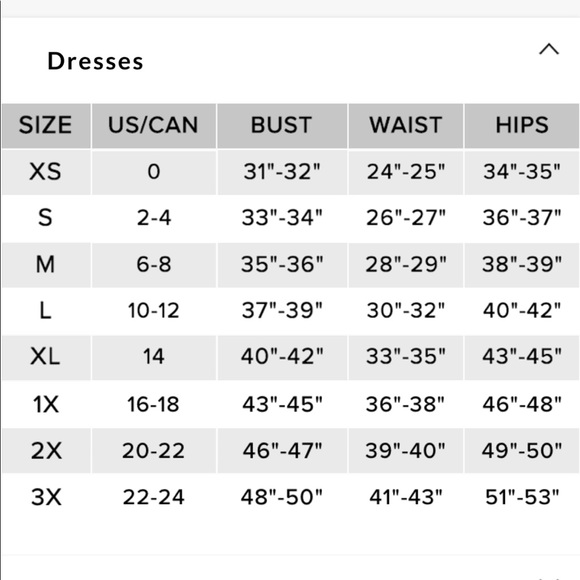
Task: Click the HIPS column header
Action: click(x=522, y=125)
